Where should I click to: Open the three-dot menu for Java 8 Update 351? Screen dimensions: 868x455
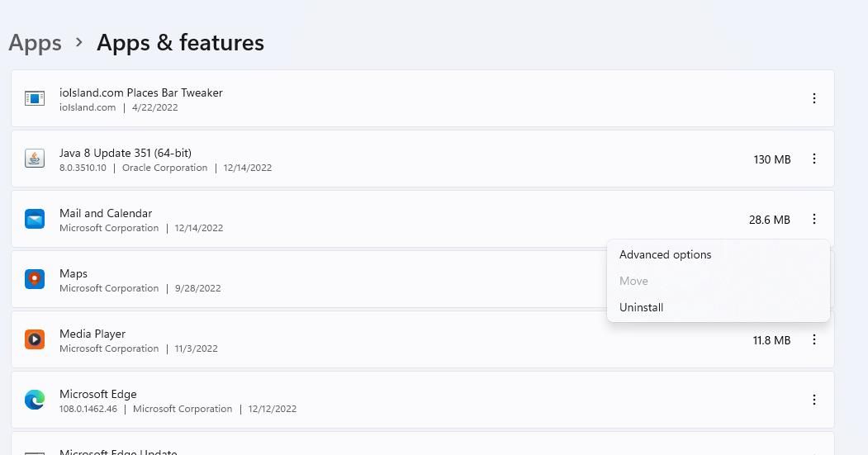pos(813,159)
